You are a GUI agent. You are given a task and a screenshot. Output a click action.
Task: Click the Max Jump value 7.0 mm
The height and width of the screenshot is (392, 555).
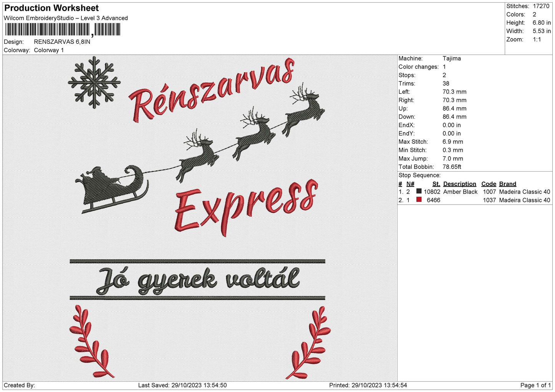pyautogui.click(x=453, y=159)
